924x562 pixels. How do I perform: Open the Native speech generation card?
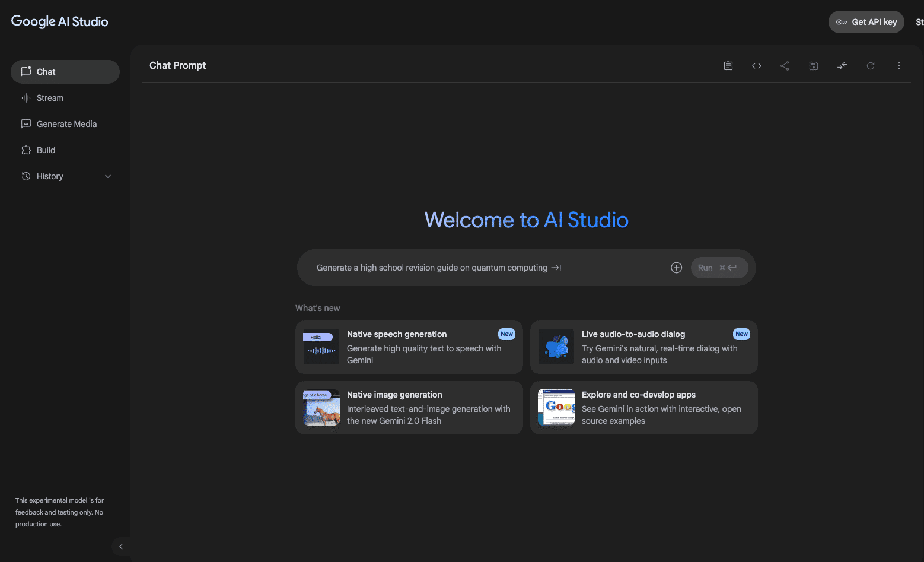tap(409, 347)
